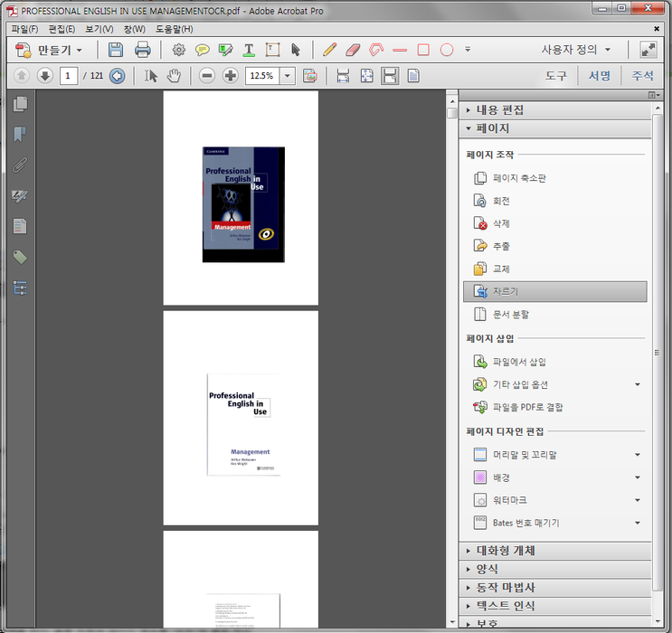Open the settings gear icon in toolbar
The height and width of the screenshot is (633, 672).
(179, 50)
